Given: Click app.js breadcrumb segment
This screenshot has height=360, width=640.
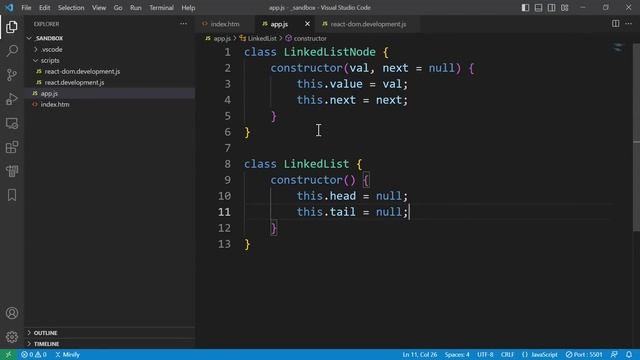Looking at the screenshot, I should coord(222,38).
